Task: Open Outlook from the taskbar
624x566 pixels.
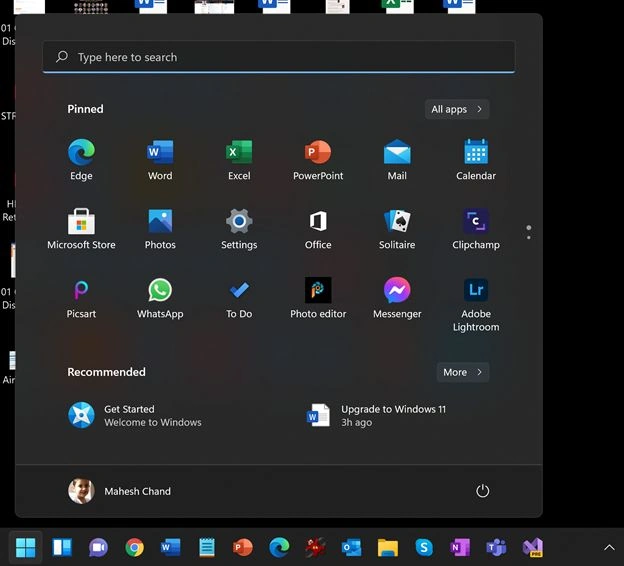Action: coord(351,547)
